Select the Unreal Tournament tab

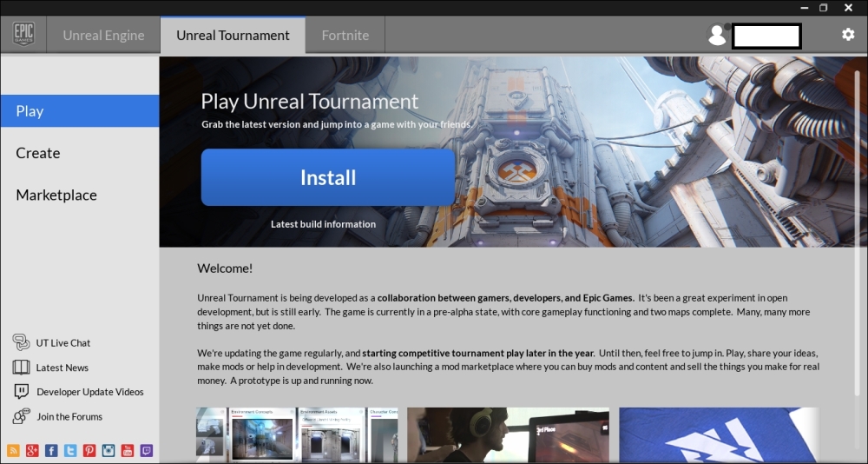tap(233, 35)
